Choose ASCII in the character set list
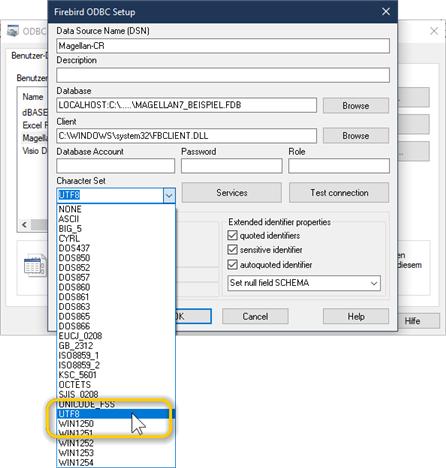446x468 pixels. coord(116,219)
